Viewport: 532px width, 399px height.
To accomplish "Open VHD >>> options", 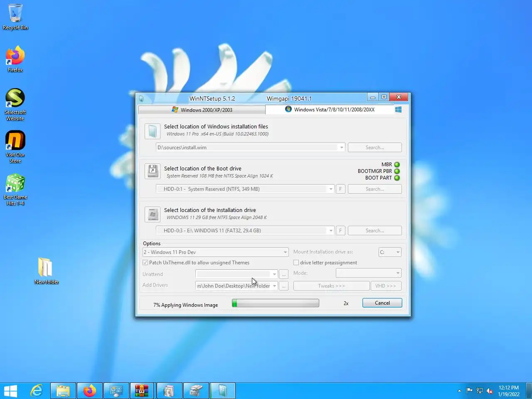I will tap(386, 286).
